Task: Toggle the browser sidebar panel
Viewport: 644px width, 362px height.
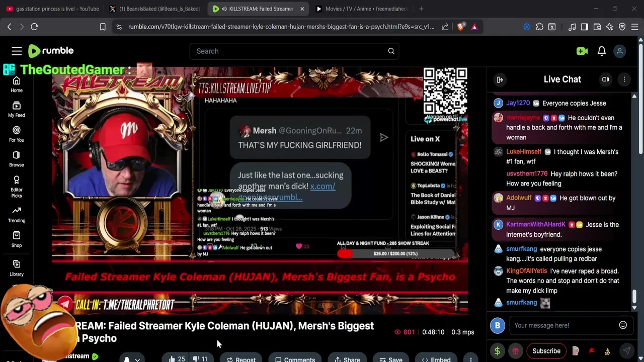Action: tap(584, 27)
